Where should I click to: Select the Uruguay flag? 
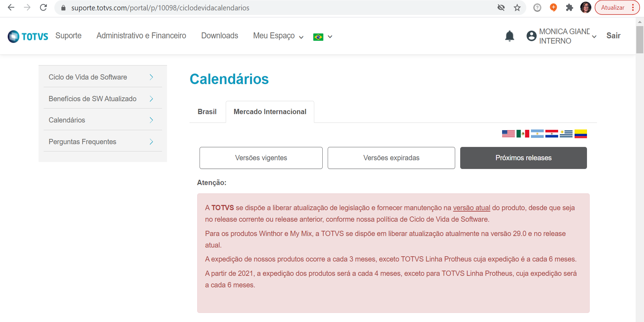[566, 134]
